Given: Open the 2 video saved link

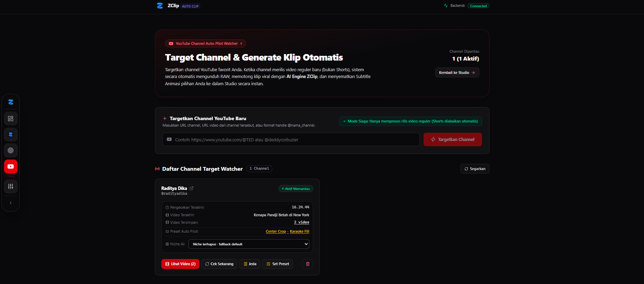Looking at the screenshot, I should [301, 222].
